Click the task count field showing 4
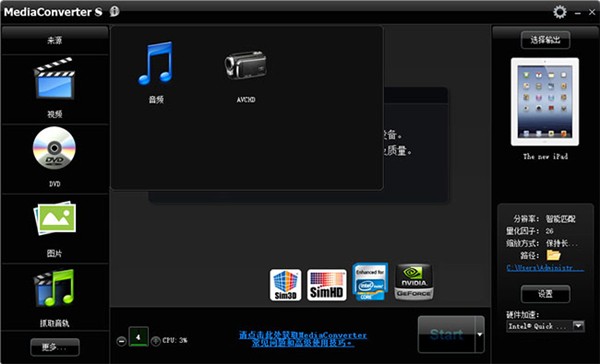The width and height of the screenshot is (600, 364). coord(139,337)
